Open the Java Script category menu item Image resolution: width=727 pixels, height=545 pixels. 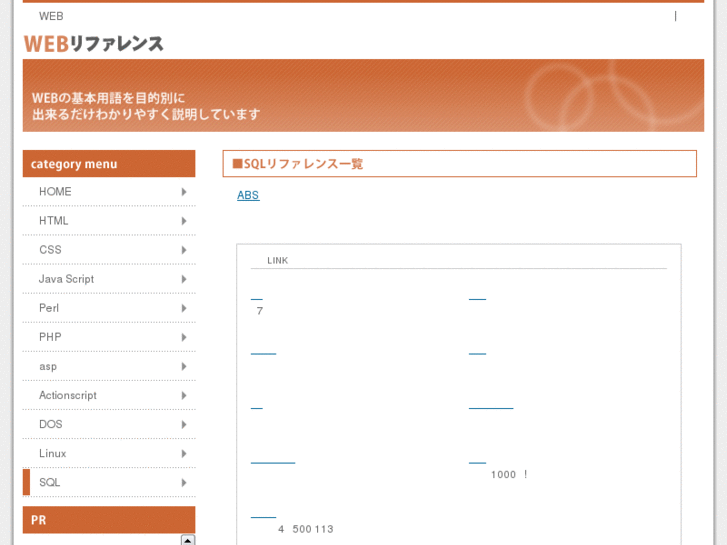(109, 279)
